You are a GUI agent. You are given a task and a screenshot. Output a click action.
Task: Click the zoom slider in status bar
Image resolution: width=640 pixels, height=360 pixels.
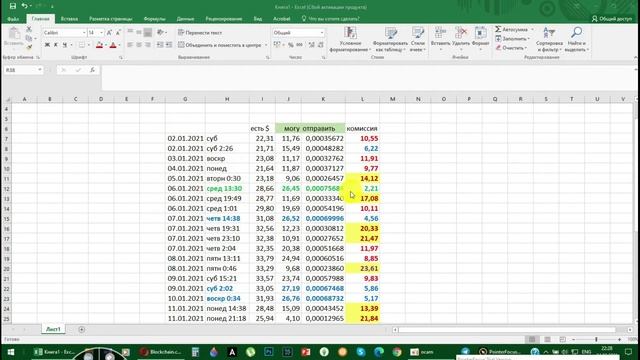pyautogui.click(x=596, y=340)
